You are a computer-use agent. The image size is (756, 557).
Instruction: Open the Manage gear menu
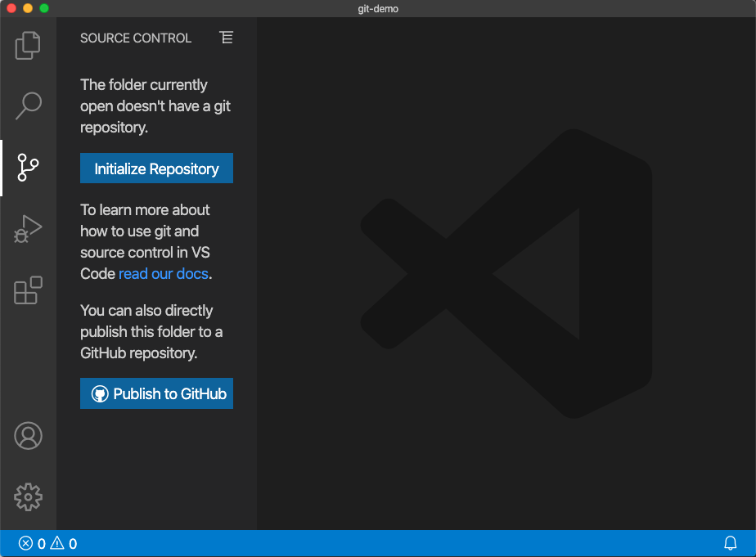28,496
